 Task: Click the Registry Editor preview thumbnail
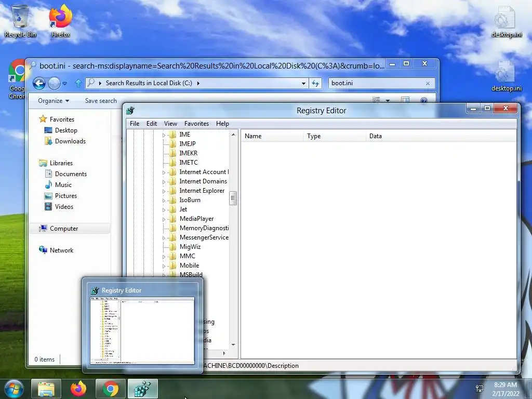(142, 330)
